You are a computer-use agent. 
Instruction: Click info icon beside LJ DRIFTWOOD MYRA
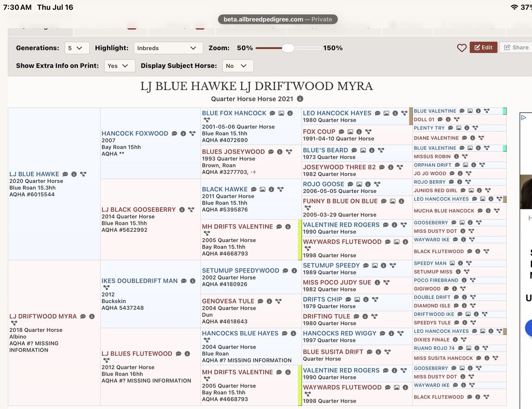coord(92,316)
